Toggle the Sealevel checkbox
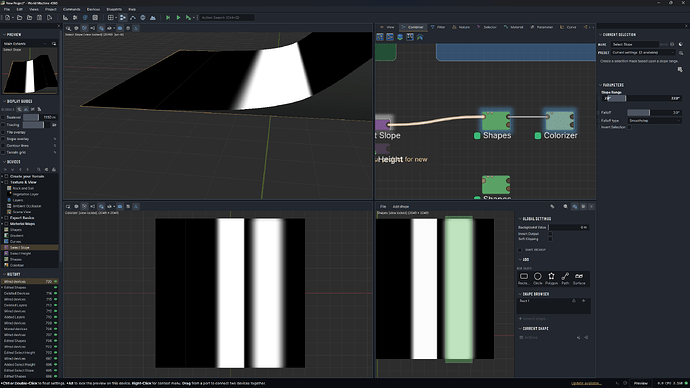Screen dimensions: 690x388 pos(3,117)
